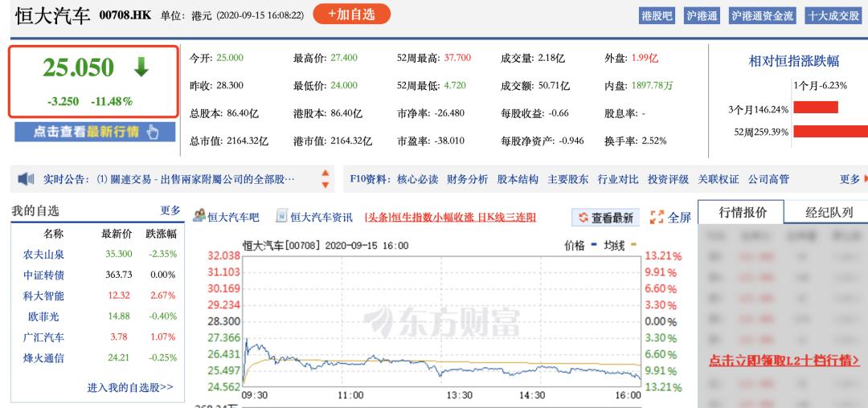Image resolution: width=868 pixels, height=408 pixels.
Task: Click 今开 value 25.000
Action: (230, 58)
